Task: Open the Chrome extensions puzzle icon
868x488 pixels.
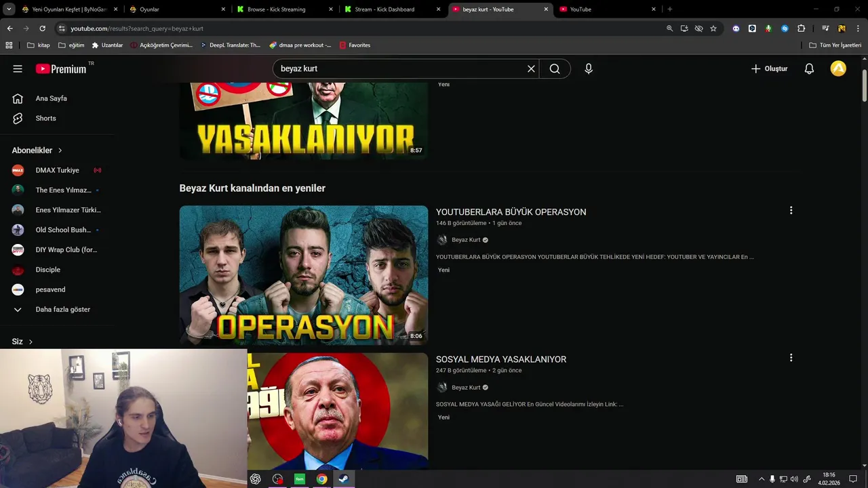Action: tap(801, 28)
